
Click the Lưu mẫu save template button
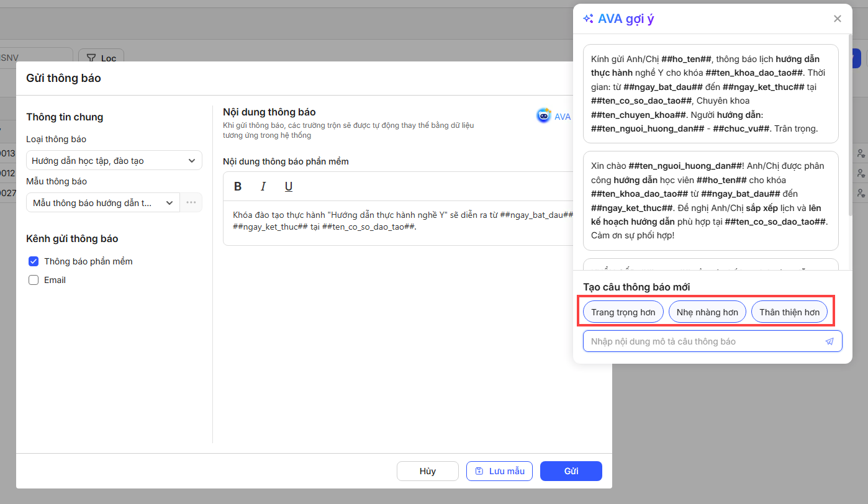pyautogui.click(x=499, y=471)
